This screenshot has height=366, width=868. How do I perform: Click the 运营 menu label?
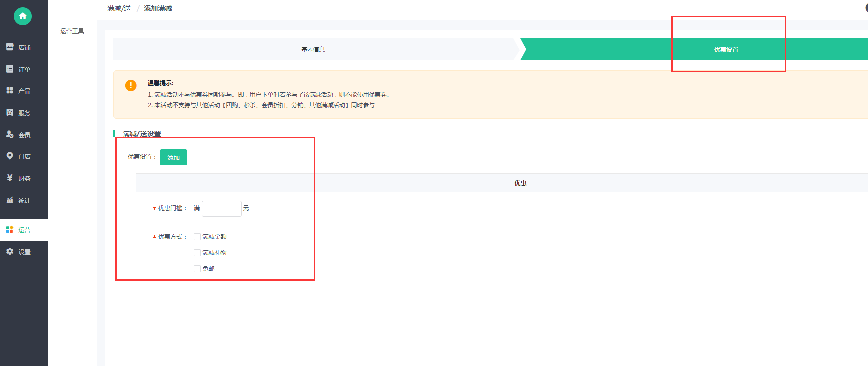[24, 230]
